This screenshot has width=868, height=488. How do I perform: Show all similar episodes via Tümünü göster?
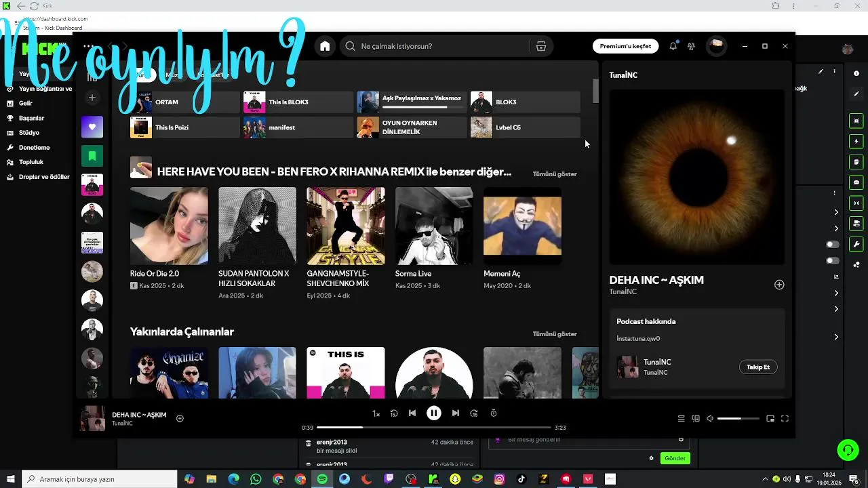point(555,174)
